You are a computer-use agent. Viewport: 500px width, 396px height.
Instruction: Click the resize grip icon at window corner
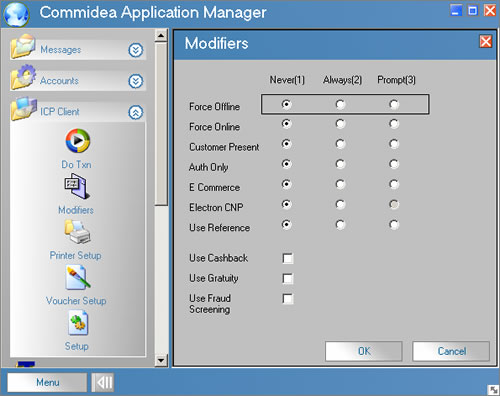(493, 390)
